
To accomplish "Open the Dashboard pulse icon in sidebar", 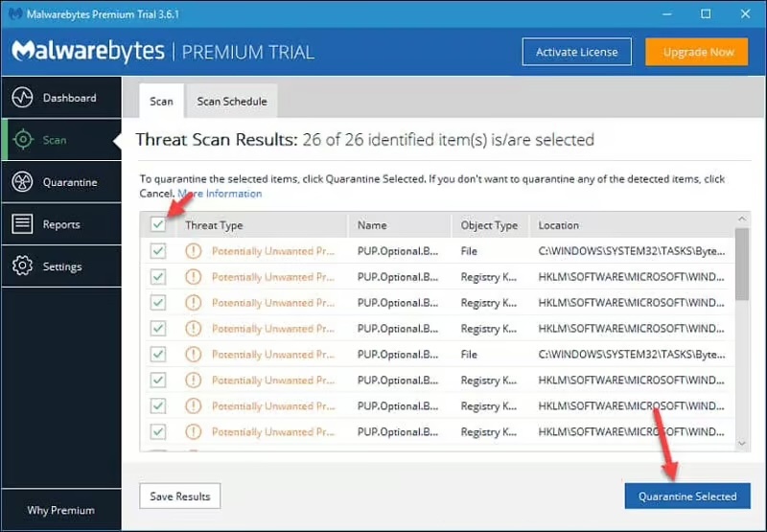I will pos(22,98).
